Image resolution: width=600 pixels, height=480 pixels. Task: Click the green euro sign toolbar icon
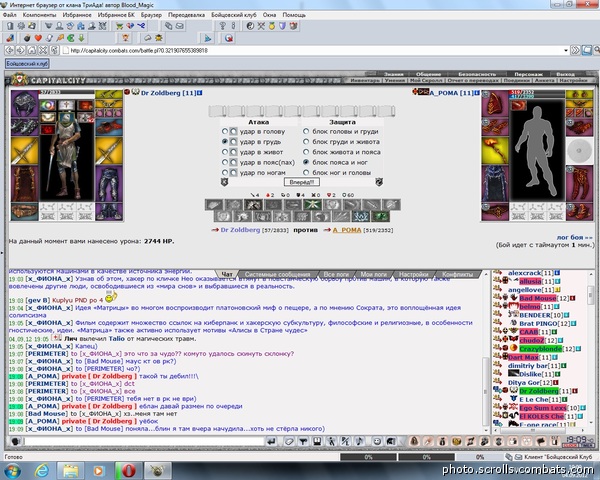coord(71,38)
